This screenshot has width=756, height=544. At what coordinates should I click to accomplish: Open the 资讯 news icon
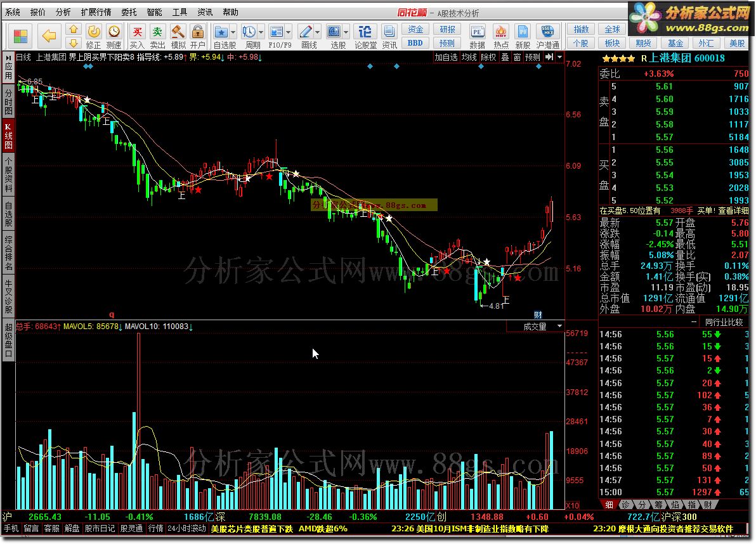389,37
